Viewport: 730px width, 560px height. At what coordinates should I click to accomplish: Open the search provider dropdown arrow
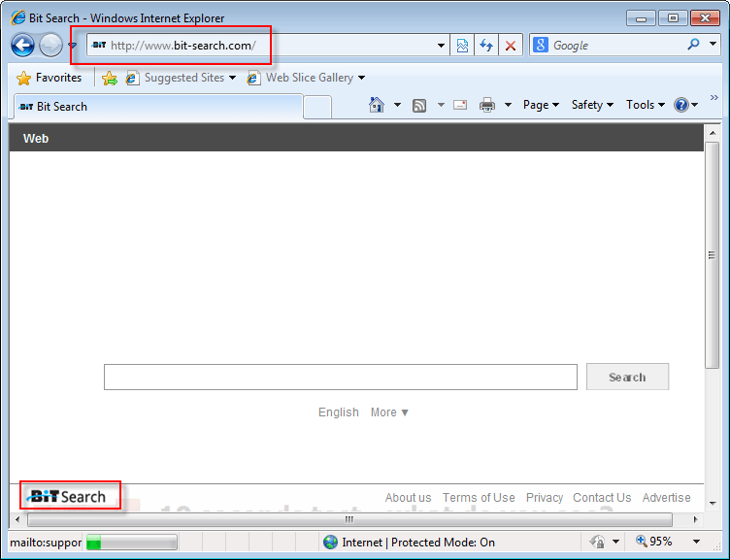713,44
